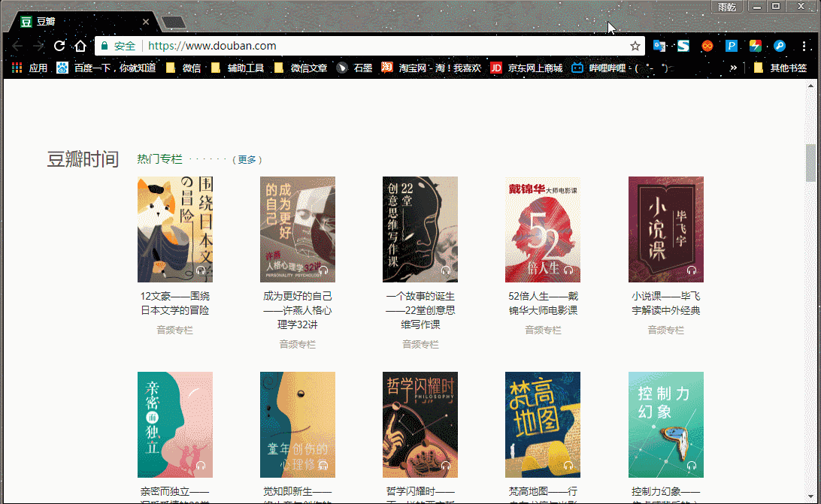Open the translate extension icon
Screen dimensions: 821x504
tap(659, 46)
